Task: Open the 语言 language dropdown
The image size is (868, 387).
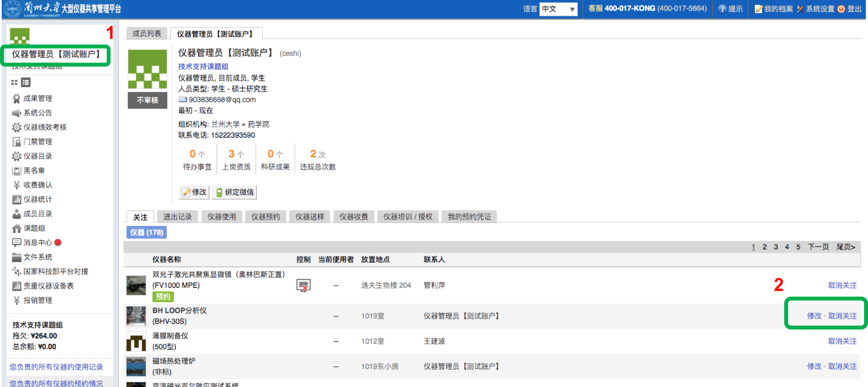Action: click(x=558, y=9)
